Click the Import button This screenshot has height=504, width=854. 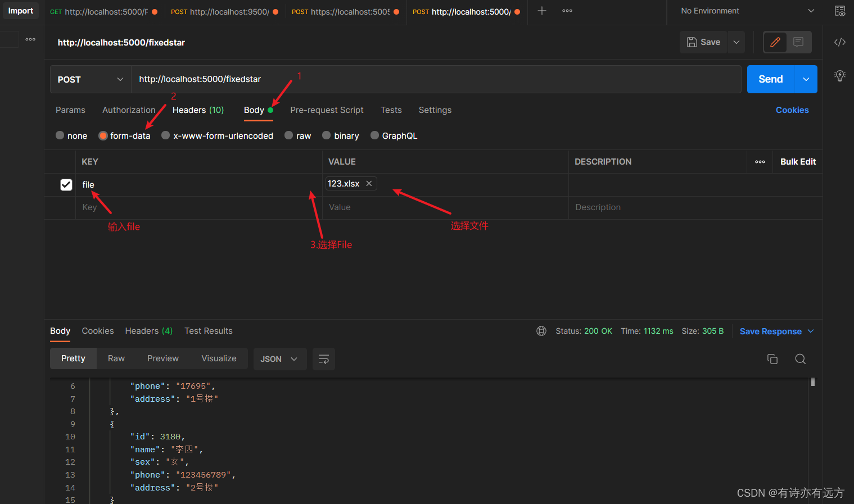(x=21, y=11)
